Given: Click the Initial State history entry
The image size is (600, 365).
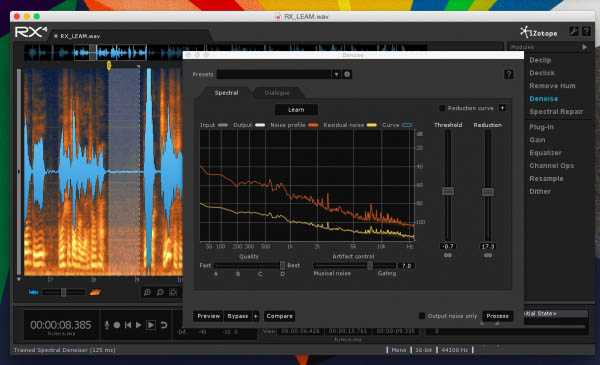Looking at the screenshot, I should tap(556, 313).
